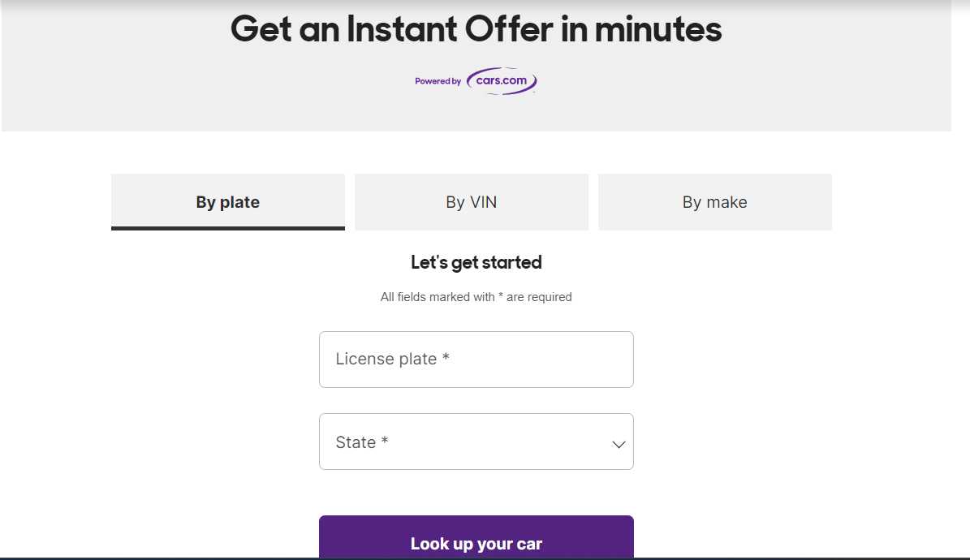Switch to the By make tab
This screenshot has height=560, width=970.
pos(714,202)
